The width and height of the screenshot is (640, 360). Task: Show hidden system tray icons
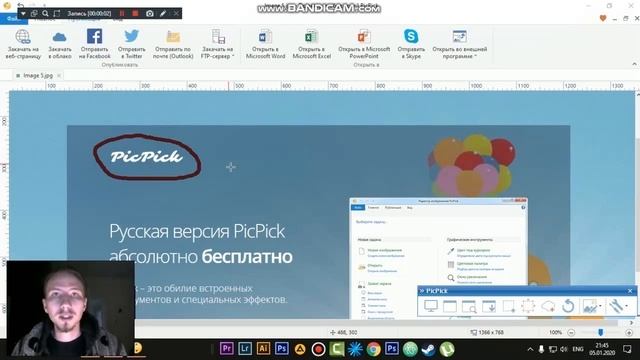(530, 349)
